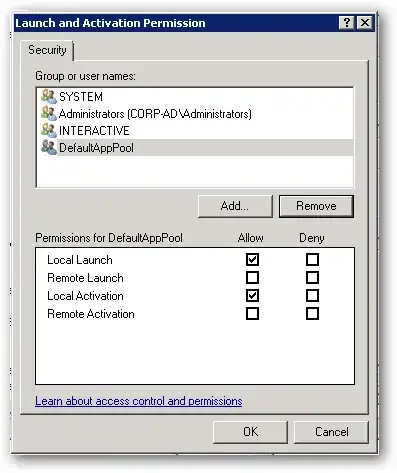
Task: Uncheck Allow for Local Launch
Action: (x=252, y=259)
